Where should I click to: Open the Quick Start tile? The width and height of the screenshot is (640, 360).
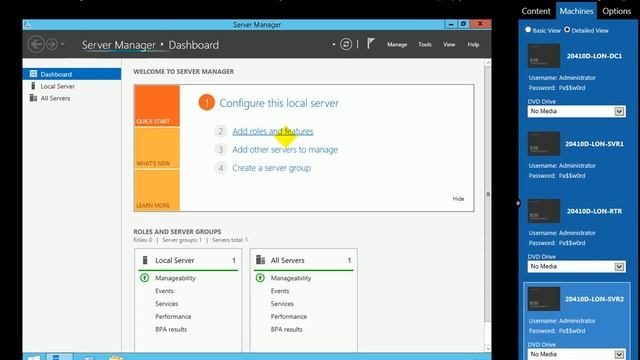point(157,106)
